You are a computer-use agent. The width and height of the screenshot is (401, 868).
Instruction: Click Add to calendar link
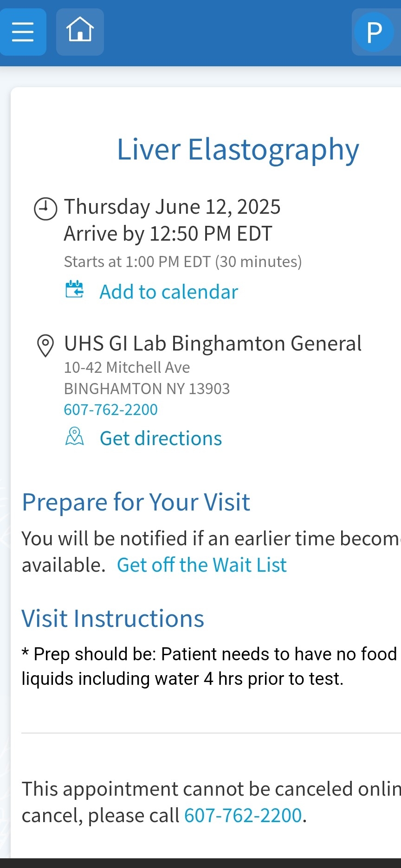click(168, 292)
